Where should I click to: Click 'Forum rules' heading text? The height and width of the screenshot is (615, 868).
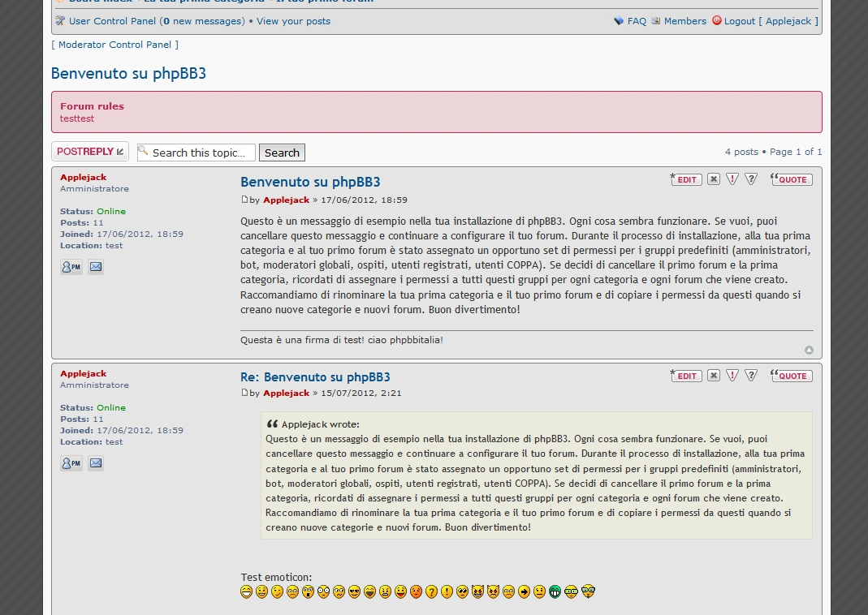(x=92, y=106)
